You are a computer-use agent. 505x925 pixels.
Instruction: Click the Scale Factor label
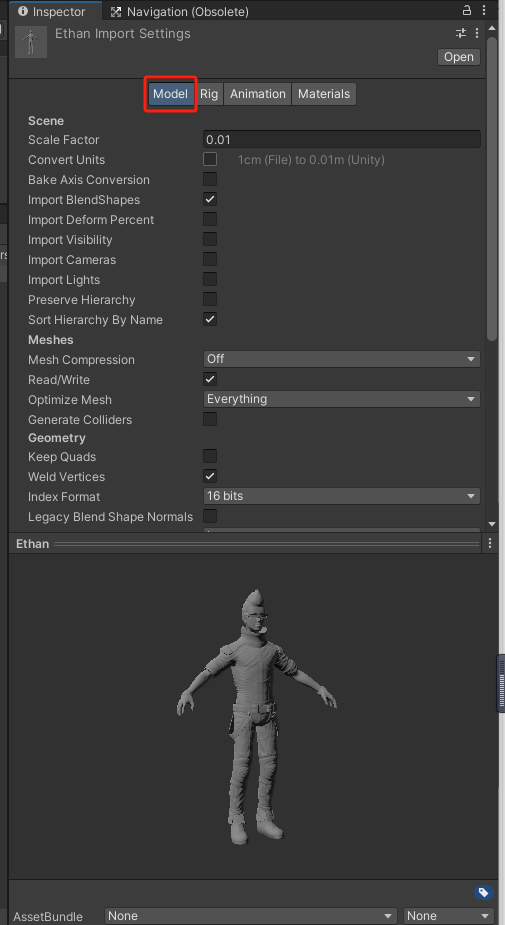click(64, 140)
